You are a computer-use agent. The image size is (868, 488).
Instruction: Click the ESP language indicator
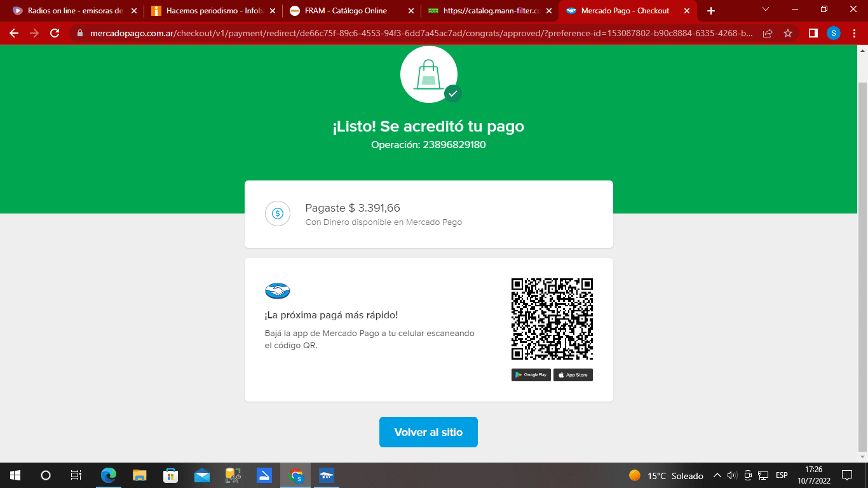pyautogui.click(x=782, y=475)
